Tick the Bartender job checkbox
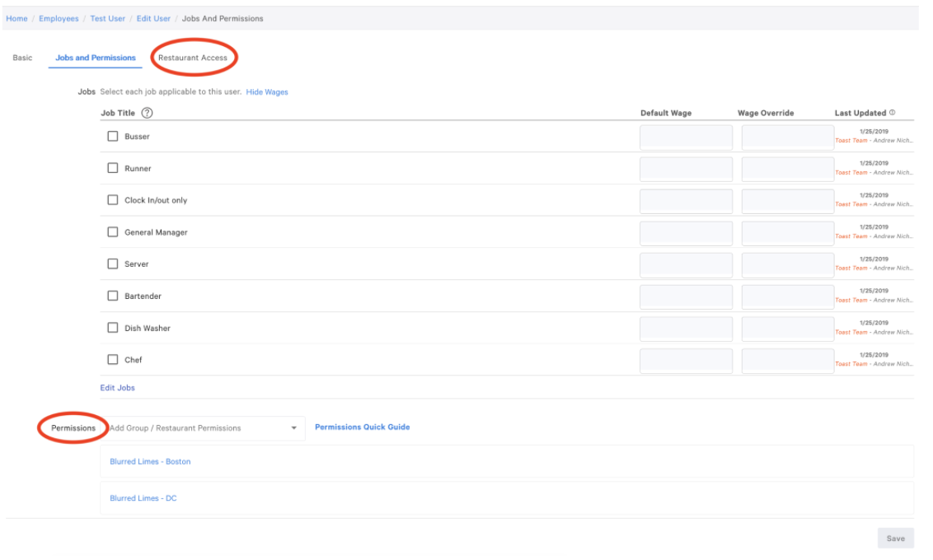The height and width of the screenshot is (560, 933). [x=113, y=296]
